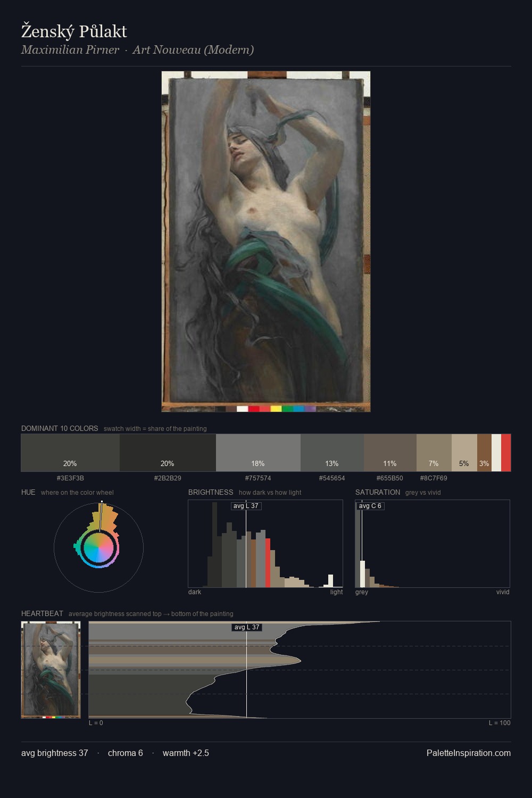Click the 'avg C 6' label in saturation chart

tap(370, 506)
